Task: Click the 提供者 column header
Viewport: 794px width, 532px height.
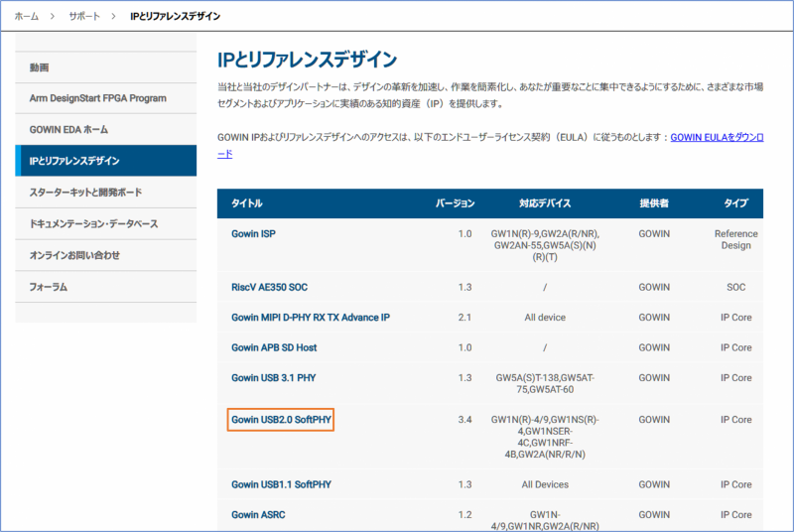Action: pyautogui.click(x=654, y=203)
